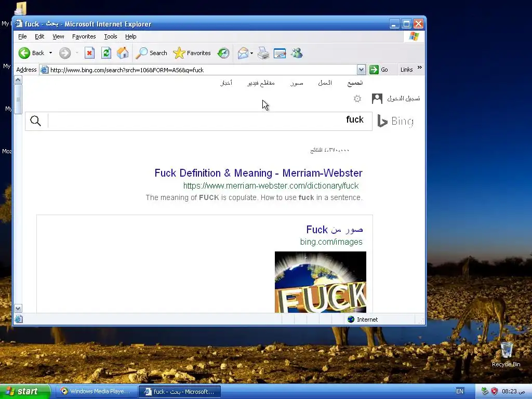Viewport: 532px width, 399px height.
Task: Click the IE title bar page icon
Action: tap(19, 24)
